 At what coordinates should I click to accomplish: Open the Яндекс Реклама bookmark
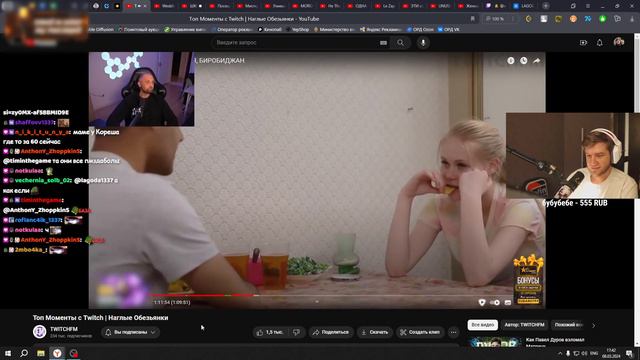pyautogui.click(x=381, y=29)
